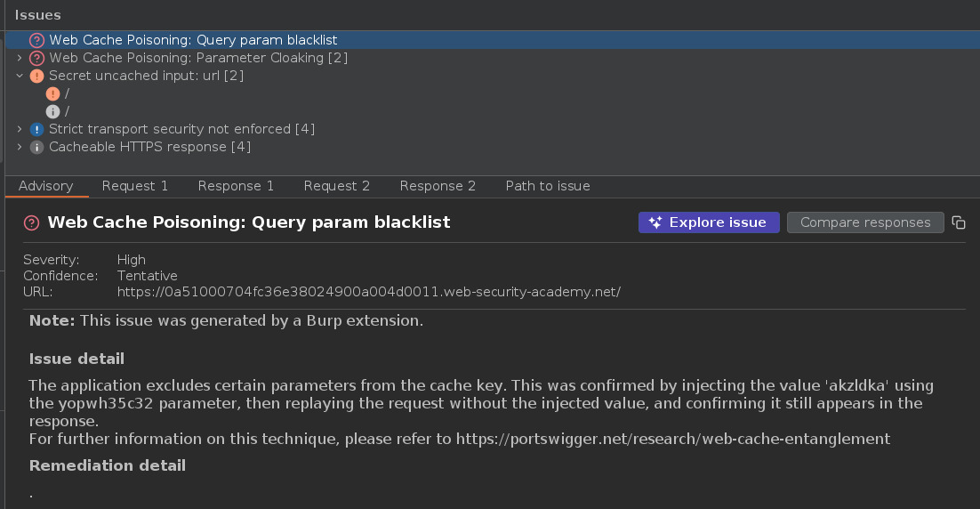The width and height of the screenshot is (980, 509).
Task: Click the question-mark icon of Query param blacklist issue
Action: coord(36,40)
